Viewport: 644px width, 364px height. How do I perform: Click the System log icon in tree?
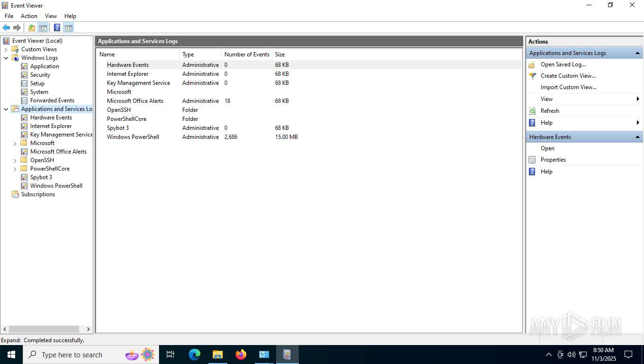pos(24,92)
